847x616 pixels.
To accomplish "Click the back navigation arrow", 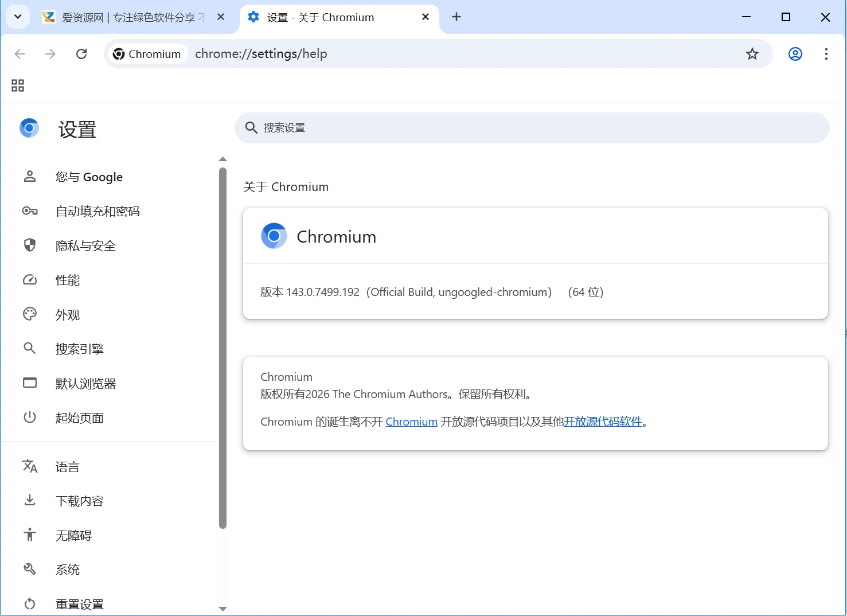I will [x=20, y=54].
